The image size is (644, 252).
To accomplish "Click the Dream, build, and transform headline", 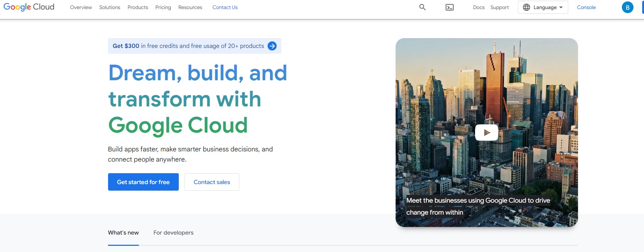I will click(x=198, y=99).
